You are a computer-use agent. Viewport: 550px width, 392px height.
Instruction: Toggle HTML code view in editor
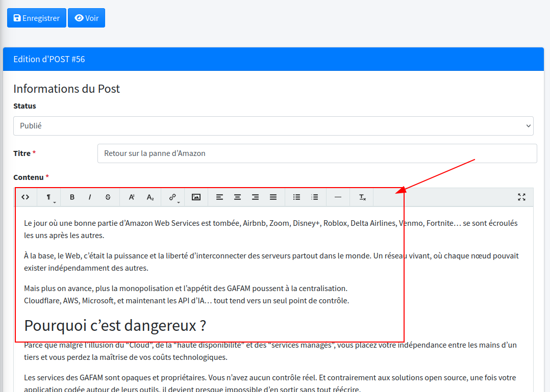click(26, 197)
